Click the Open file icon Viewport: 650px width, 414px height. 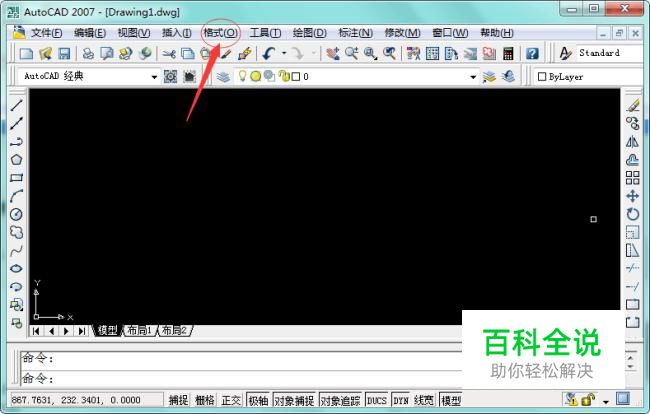(46, 53)
